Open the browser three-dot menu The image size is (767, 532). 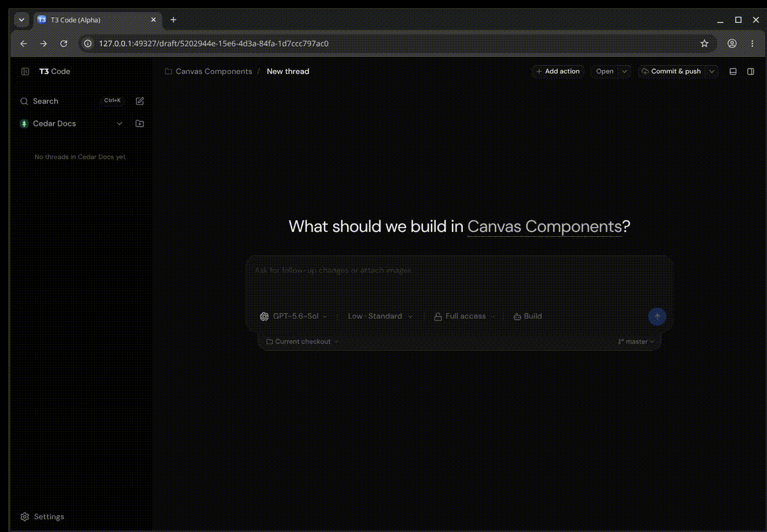click(x=752, y=43)
